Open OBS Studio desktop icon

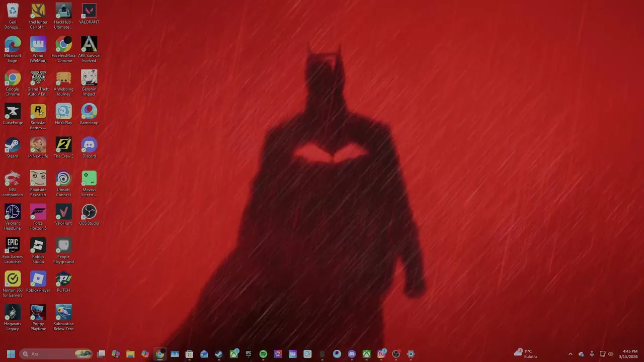click(89, 215)
